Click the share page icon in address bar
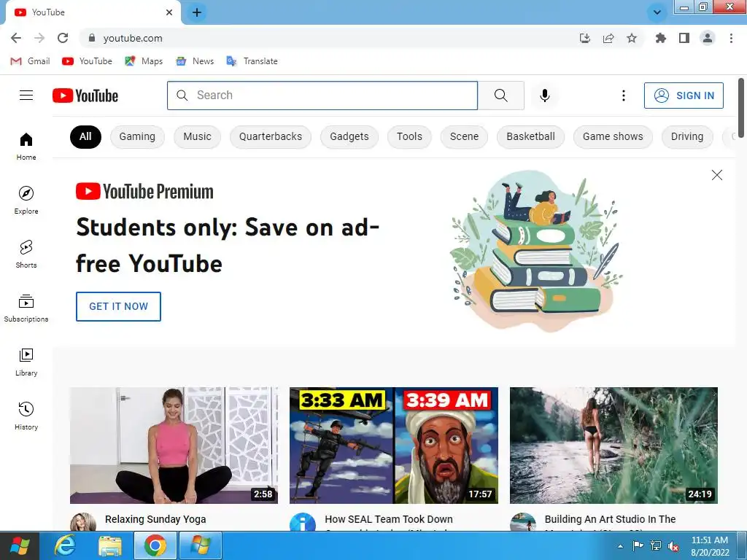The width and height of the screenshot is (747, 560). 608,38
